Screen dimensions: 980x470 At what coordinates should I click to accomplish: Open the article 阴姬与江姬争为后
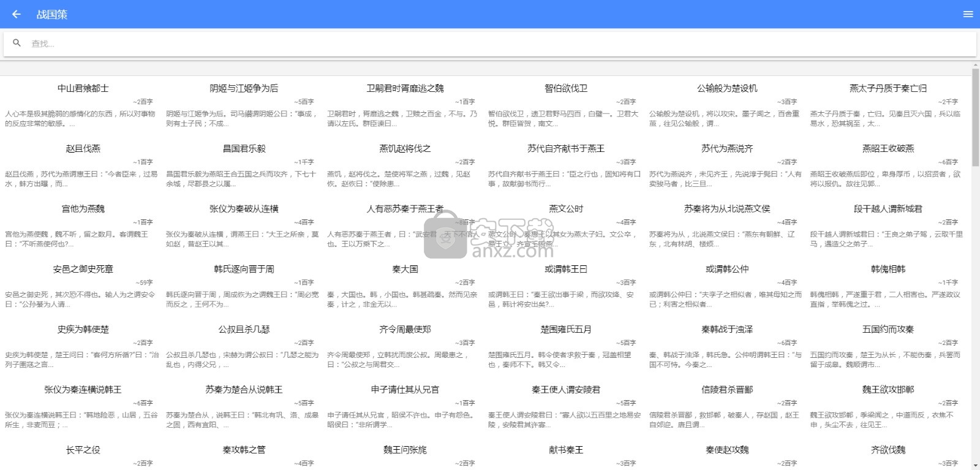click(x=244, y=88)
